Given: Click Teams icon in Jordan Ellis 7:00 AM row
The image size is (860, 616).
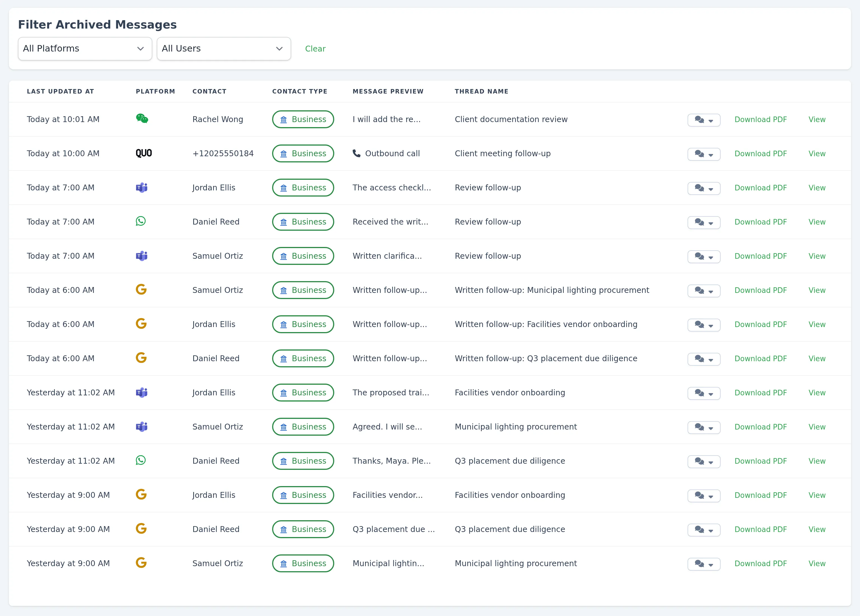Looking at the screenshot, I should (x=141, y=187).
